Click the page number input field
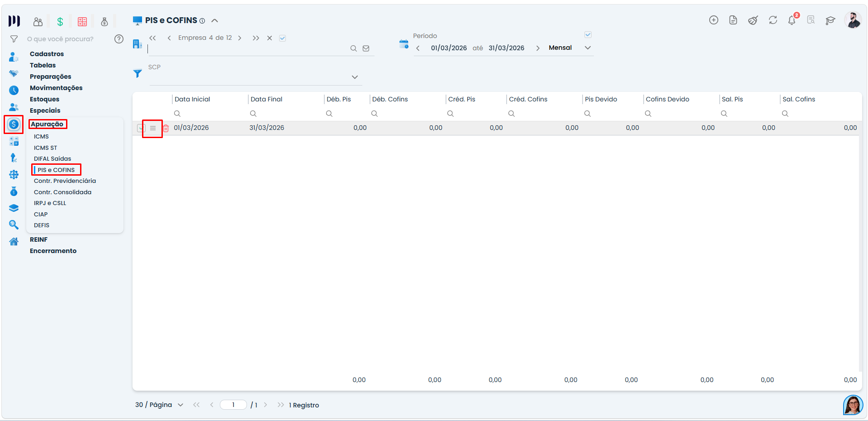Screen dimensions: 868x421 point(233,405)
